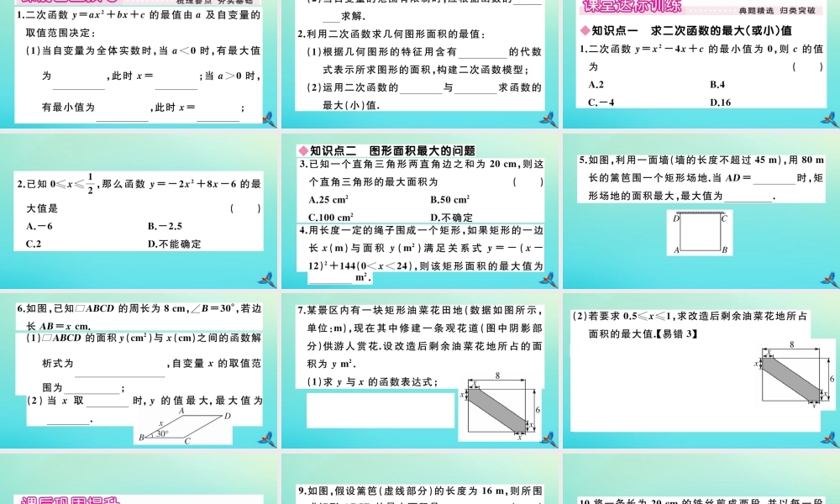The height and width of the screenshot is (504, 840).
Task: Open the slide titled 利用二次函数求几何图形面积的最值
Action: coord(419,64)
